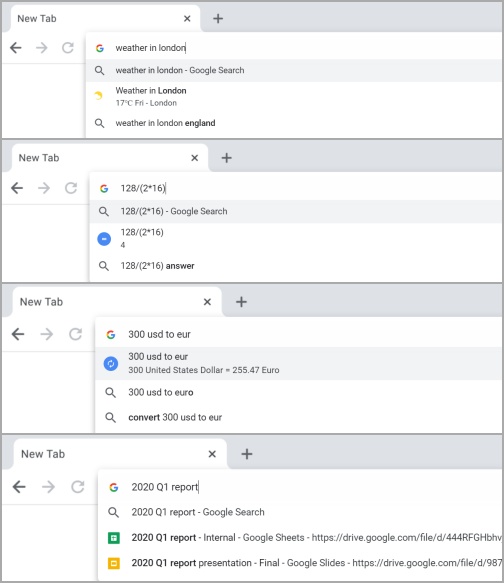Close the New Tab in the weather in london window
504x583 pixels.
tap(187, 18)
